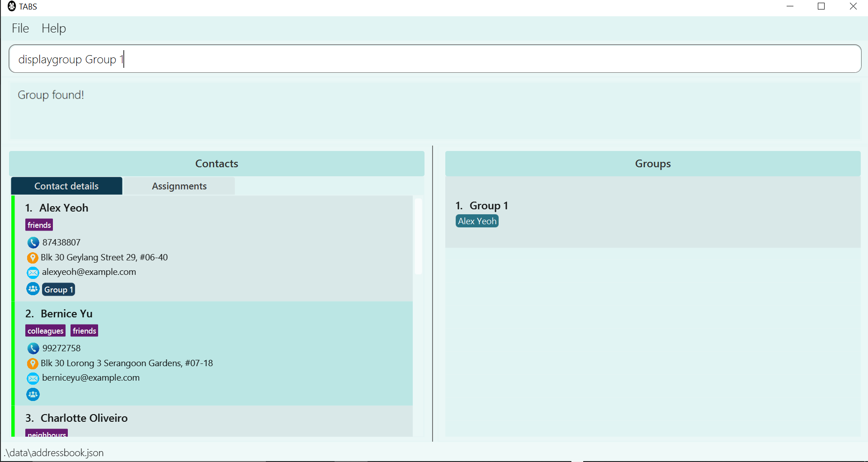Click the empty group icon on Bernice Yu's card
Screen dimensions: 868x462
coord(33,394)
